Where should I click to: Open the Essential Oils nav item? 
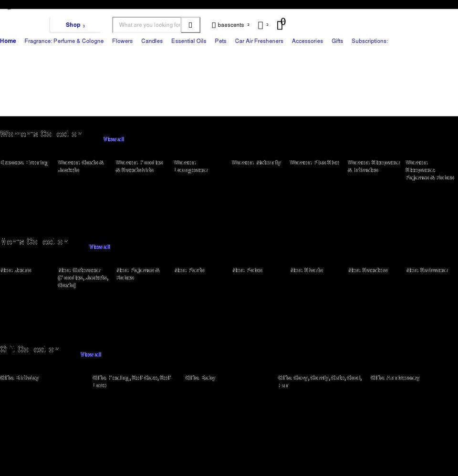[x=188, y=41]
